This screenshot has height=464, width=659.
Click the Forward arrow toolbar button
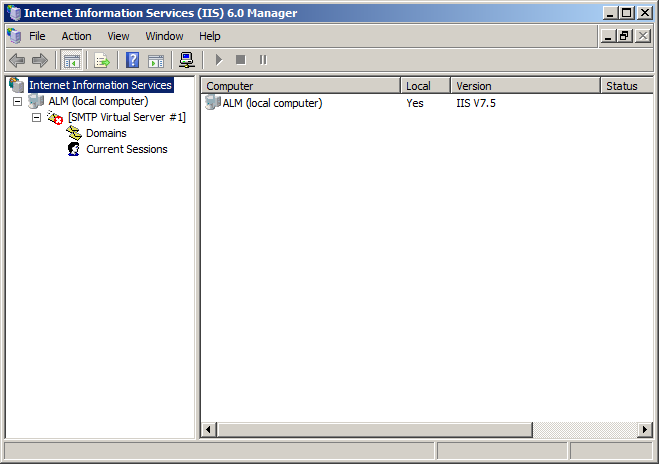pyautogui.click(x=40, y=61)
